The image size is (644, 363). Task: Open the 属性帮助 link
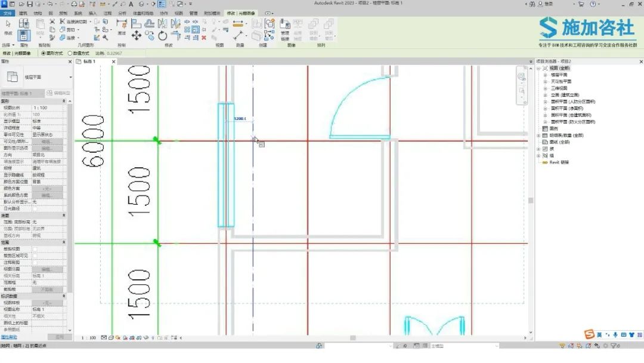(x=9, y=337)
